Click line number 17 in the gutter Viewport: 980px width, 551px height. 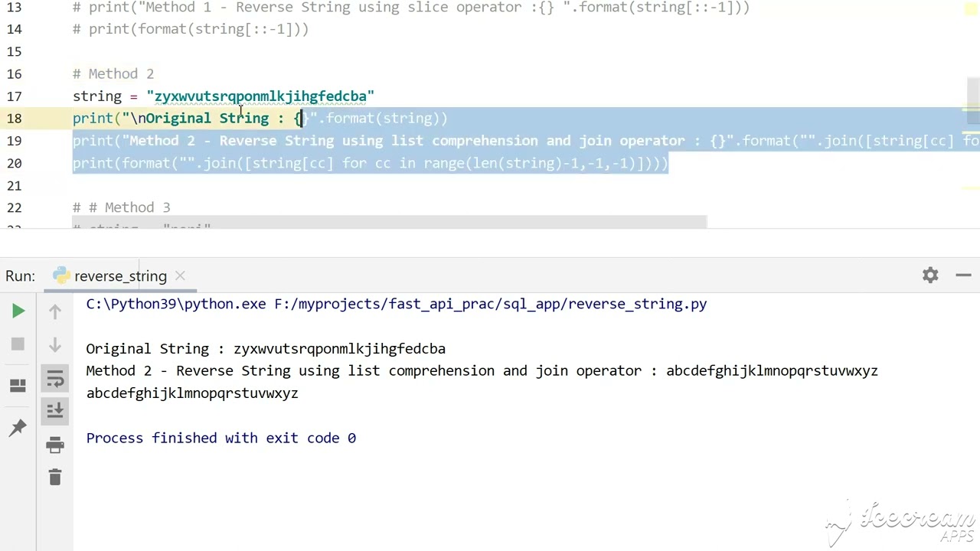point(15,96)
